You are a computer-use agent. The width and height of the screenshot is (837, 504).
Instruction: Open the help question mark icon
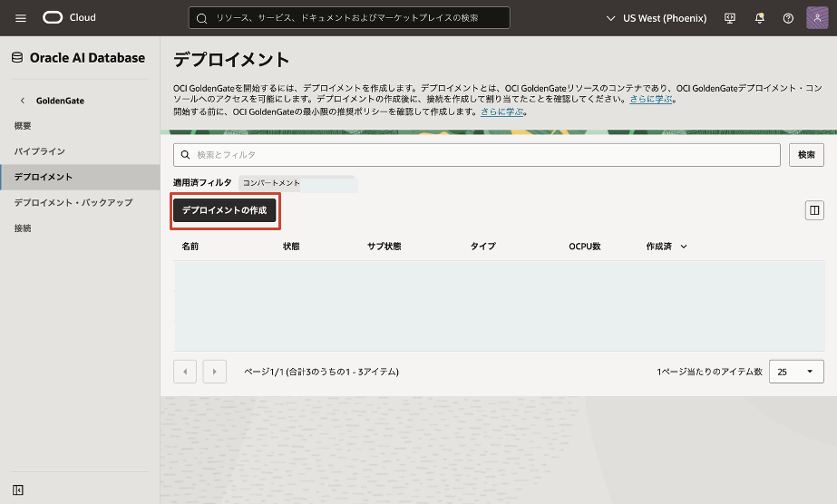coord(788,18)
